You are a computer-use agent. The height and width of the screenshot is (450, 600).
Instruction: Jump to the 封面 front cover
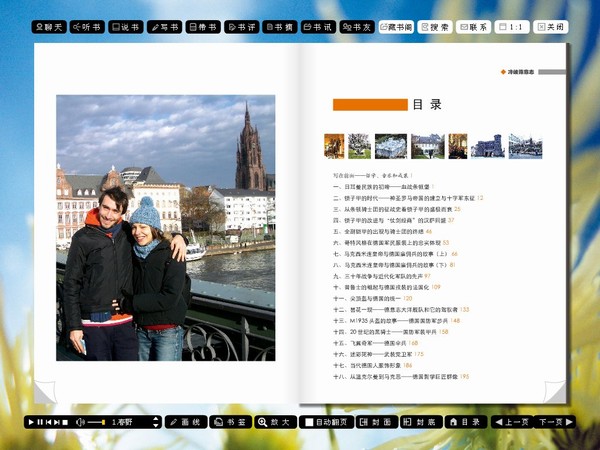pyautogui.click(x=377, y=422)
